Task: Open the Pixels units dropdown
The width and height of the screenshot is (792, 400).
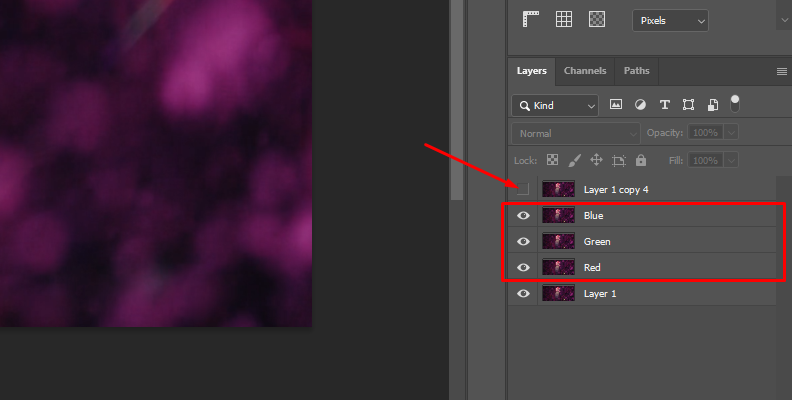Action: (670, 21)
